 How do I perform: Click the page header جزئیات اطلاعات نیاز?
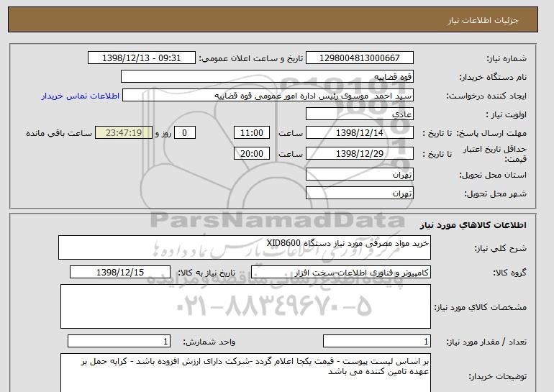pyautogui.click(x=483, y=20)
